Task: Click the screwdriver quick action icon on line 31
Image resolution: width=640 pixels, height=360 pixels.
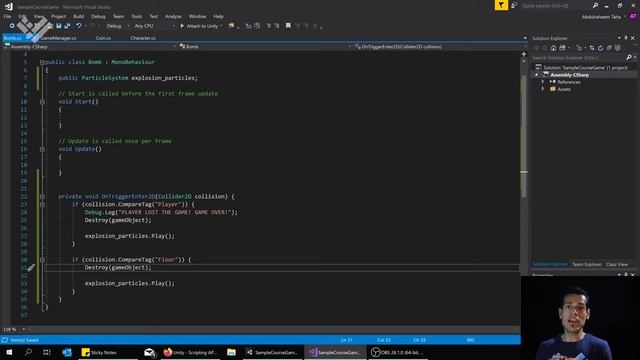Action: 31,268
